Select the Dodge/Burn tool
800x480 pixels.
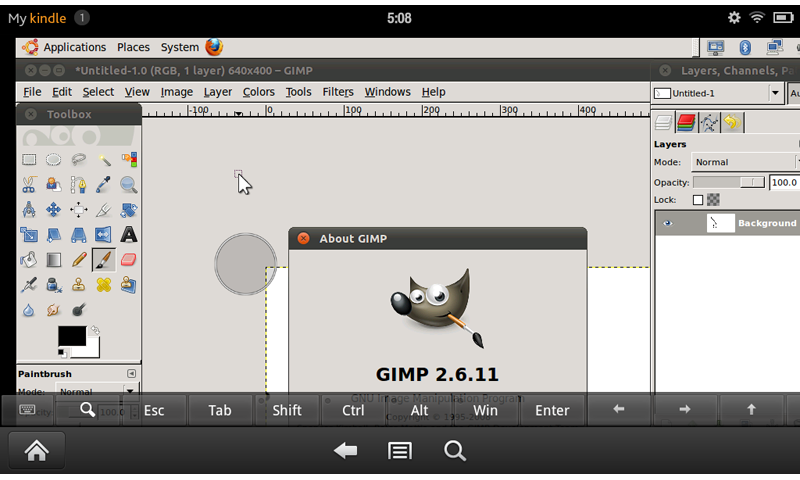coord(79,310)
